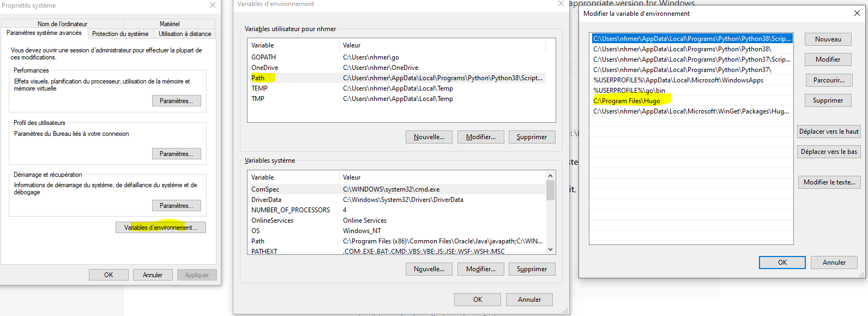Screen dimensions: 868x316
Task: Select the GOPATH user variable
Action: (x=263, y=57)
